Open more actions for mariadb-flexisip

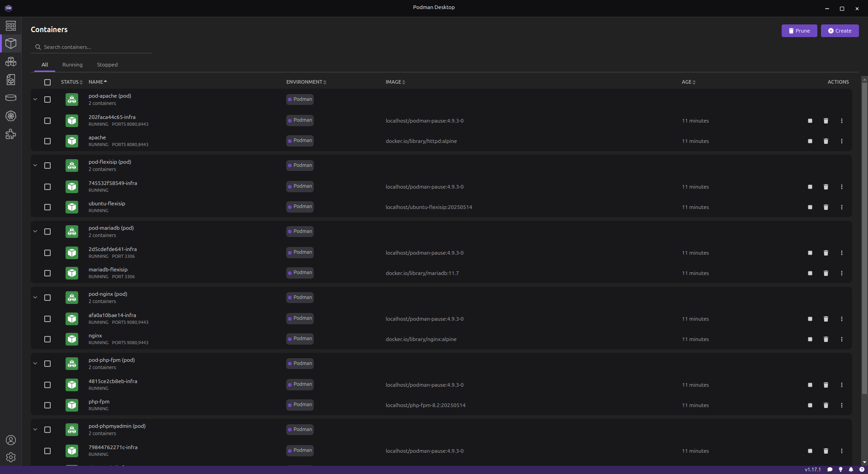(842, 273)
